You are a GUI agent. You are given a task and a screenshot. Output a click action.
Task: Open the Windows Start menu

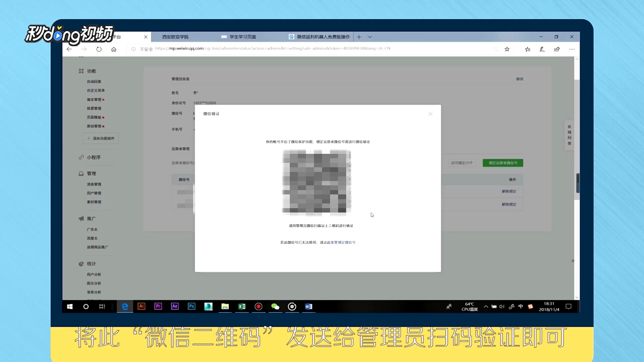pyautogui.click(x=70, y=307)
